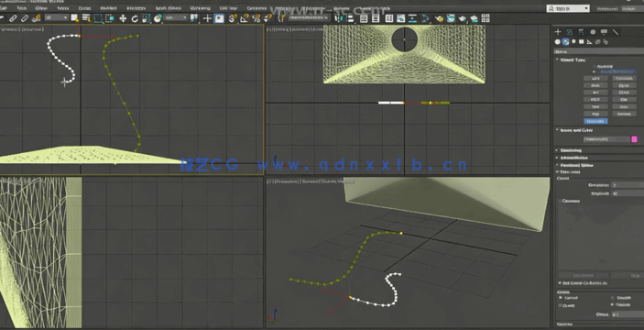Click the Ellipse shape button
Image resolution: width=644 pixels, height=330 pixels.
(624, 85)
